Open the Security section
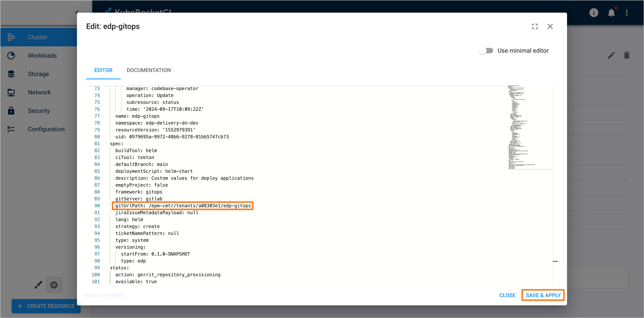The height and width of the screenshot is (318, 644). click(x=39, y=111)
